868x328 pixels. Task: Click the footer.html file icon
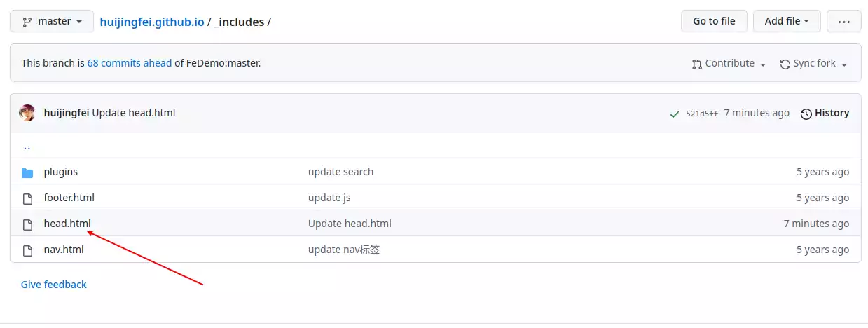coord(27,198)
